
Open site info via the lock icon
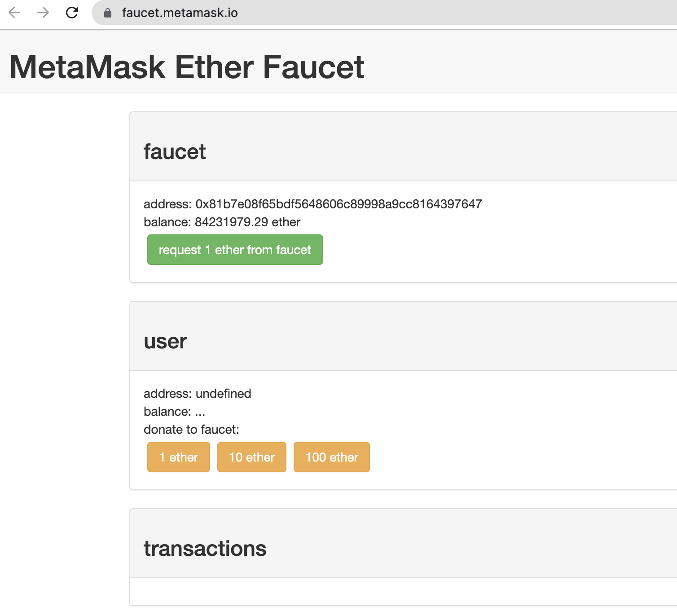pyautogui.click(x=108, y=13)
